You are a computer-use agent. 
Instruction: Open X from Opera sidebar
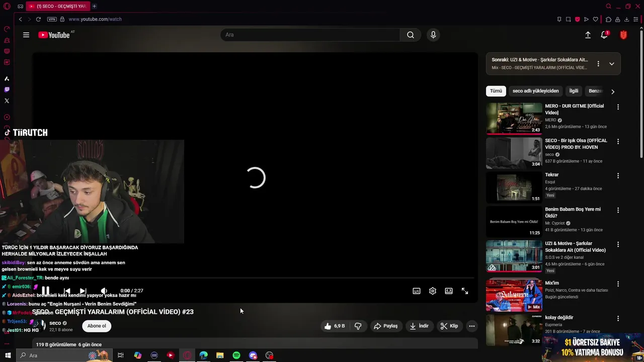tap(7, 101)
